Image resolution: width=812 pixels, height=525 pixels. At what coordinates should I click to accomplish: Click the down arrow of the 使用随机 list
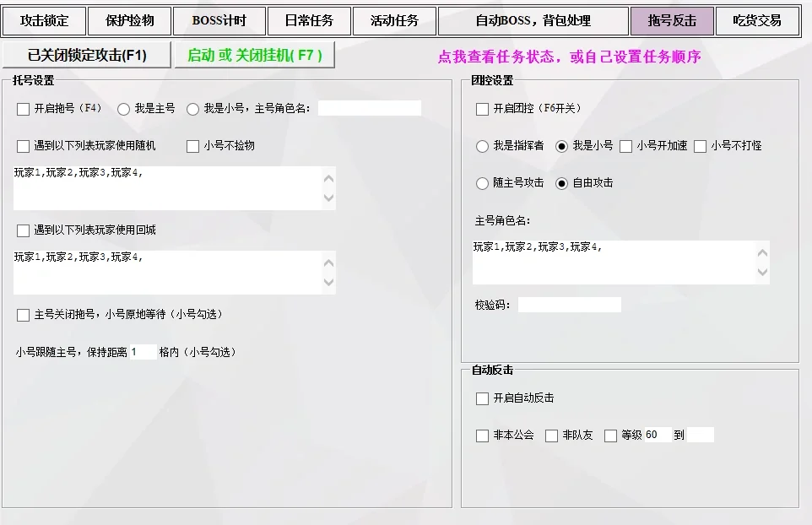pos(328,198)
